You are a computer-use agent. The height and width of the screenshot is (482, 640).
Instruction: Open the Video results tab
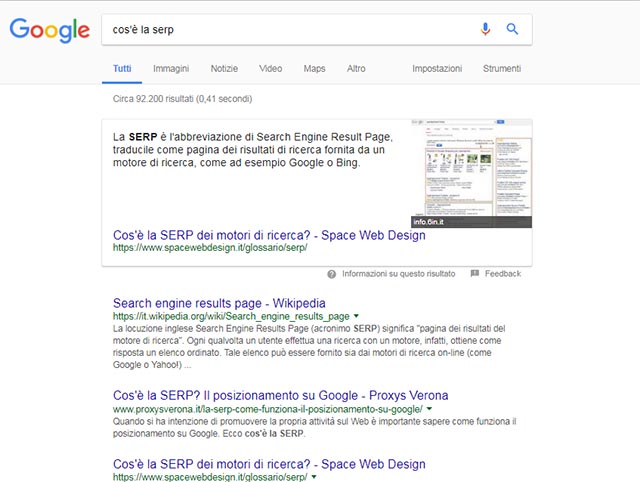[271, 69]
